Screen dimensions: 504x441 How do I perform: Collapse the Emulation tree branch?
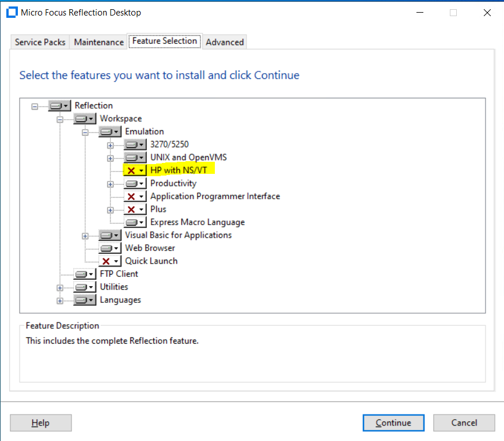pos(85,132)
